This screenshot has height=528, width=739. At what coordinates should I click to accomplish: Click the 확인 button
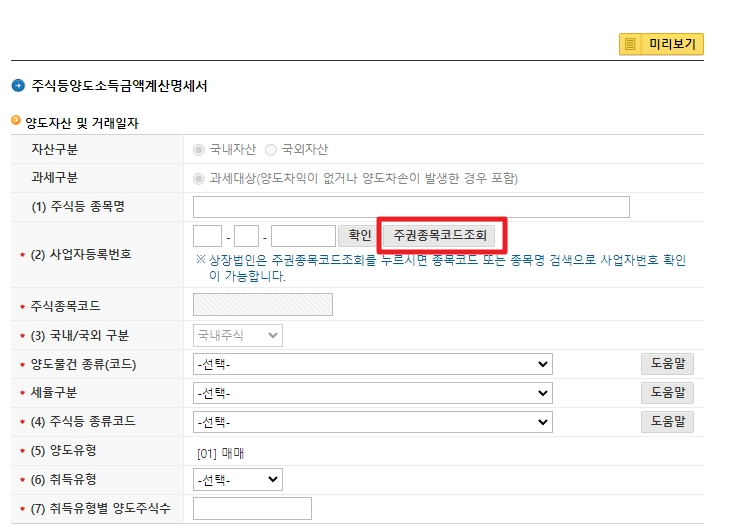pos(360,235)
